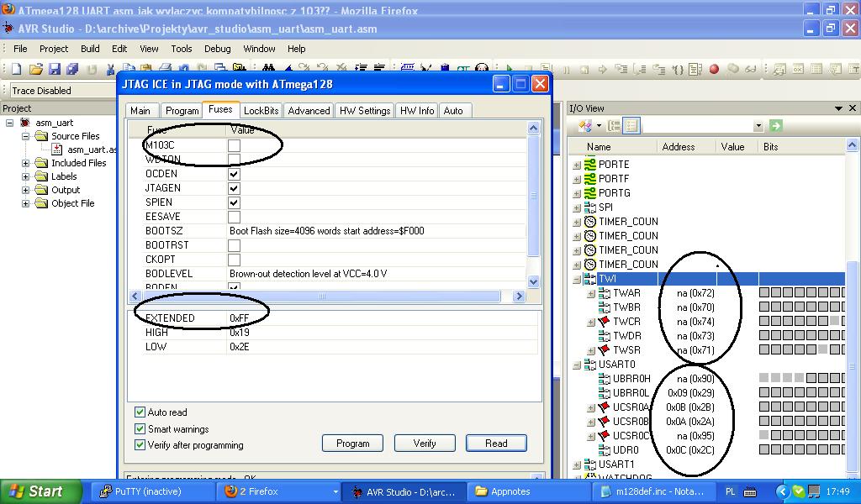Expand the Labels folder
Image resolution: width=861 pixels, height=504 pixels.
click(25, 176)
